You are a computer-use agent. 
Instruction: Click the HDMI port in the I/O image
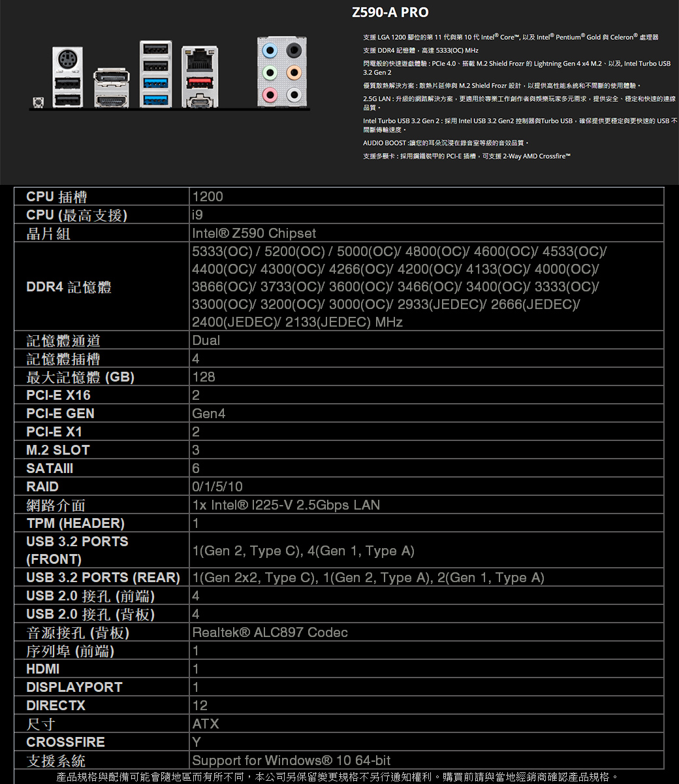tap(112, 100)
